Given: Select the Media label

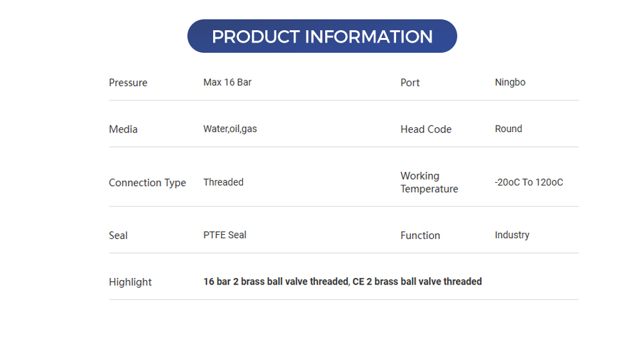Looking at the screenshot, I should (x=123, y=129).
